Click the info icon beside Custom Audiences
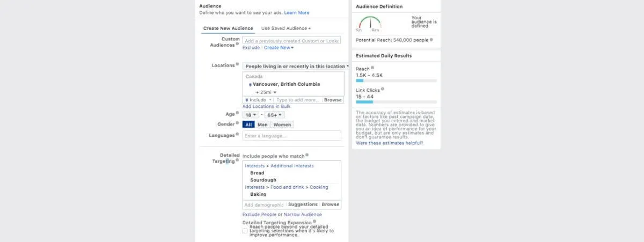This screenshot has height=242, width=644. [237, 44]
